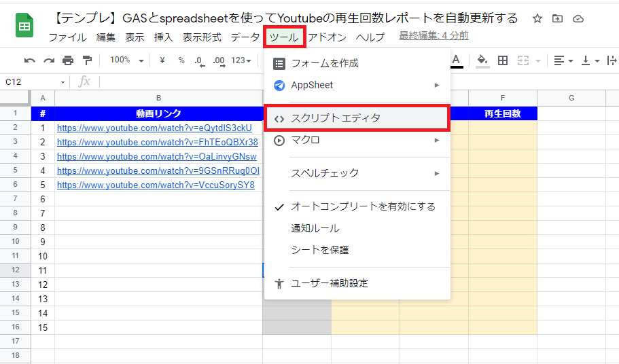This screenshot has height=364, width=619.
Task: Click the merge cells icon
Action: (x=523, y=60)
